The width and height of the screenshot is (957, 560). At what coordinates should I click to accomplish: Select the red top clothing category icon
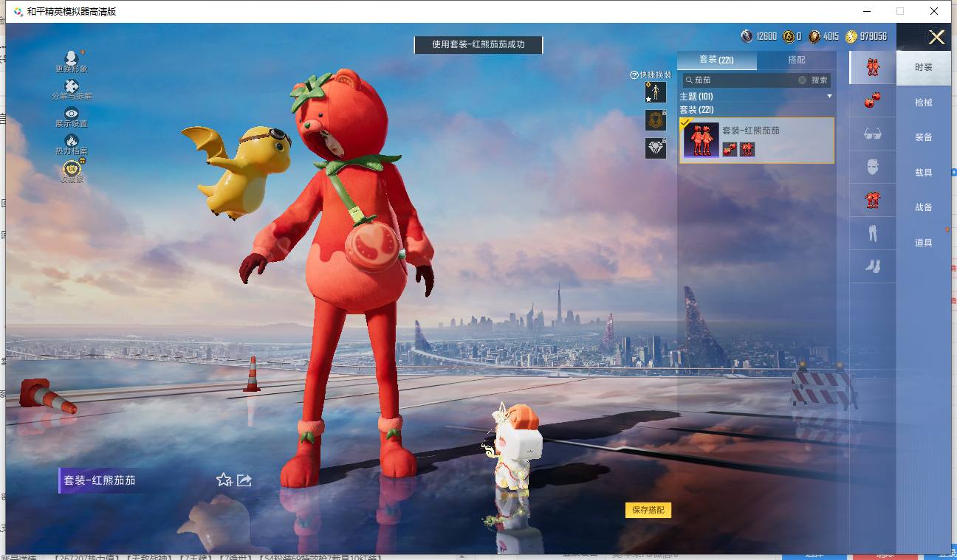(x=873, y=200)
